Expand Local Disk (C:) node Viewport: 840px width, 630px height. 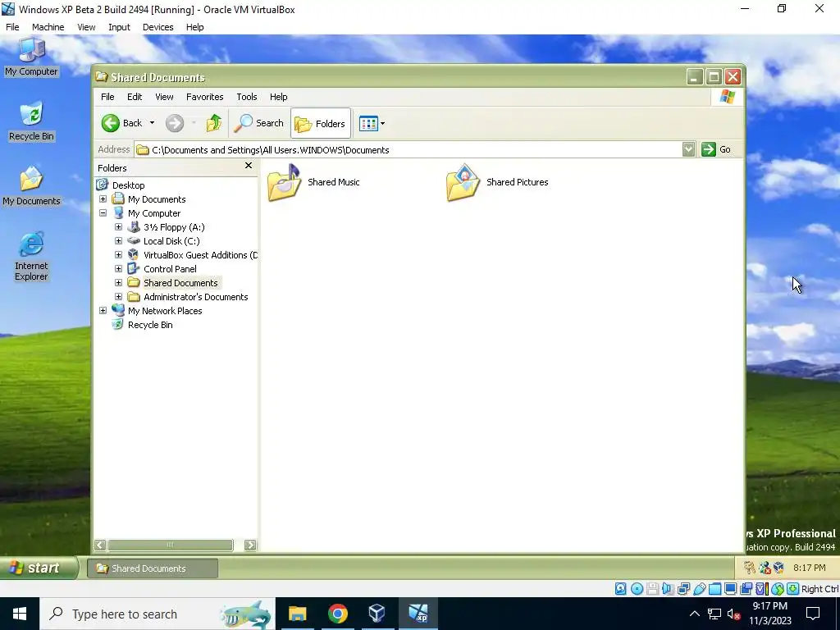[118, 240]
